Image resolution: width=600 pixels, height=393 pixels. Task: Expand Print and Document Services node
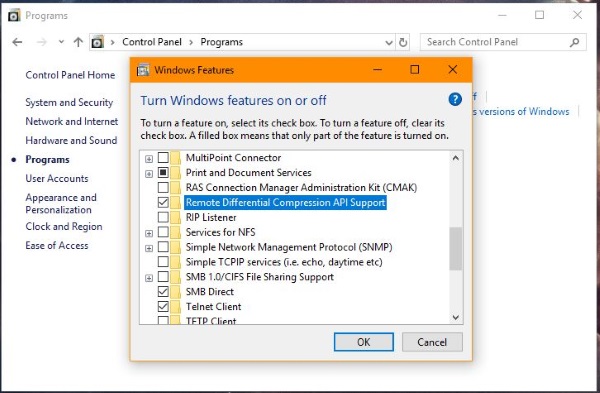[x=149, y=174]
